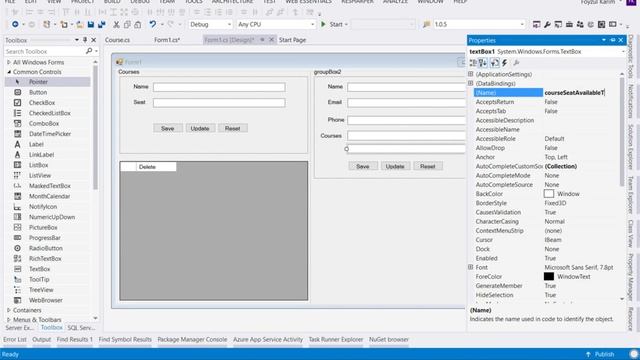The width and height of the screenshot is (640, 360).
Task: Click the wrench properties icon in main toolbar
Action: coord(547,24)
